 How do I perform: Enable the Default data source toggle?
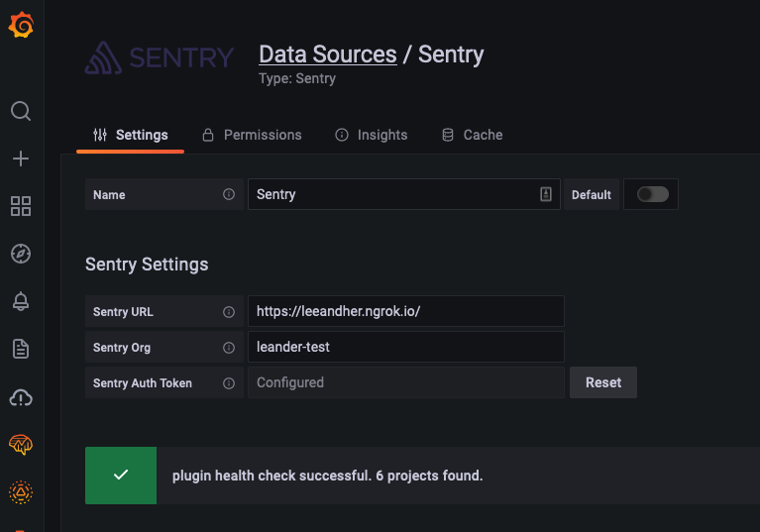[x=652, y=194]
